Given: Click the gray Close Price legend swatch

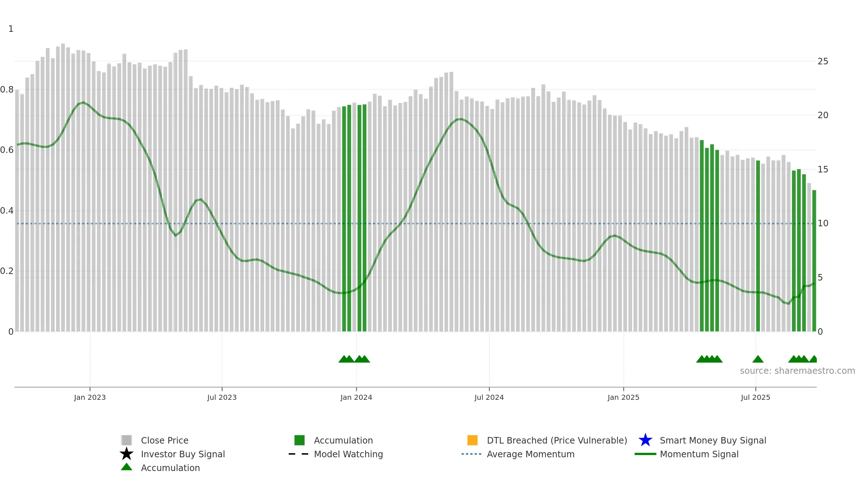Looking at the screenshot, I should (126, 440).
